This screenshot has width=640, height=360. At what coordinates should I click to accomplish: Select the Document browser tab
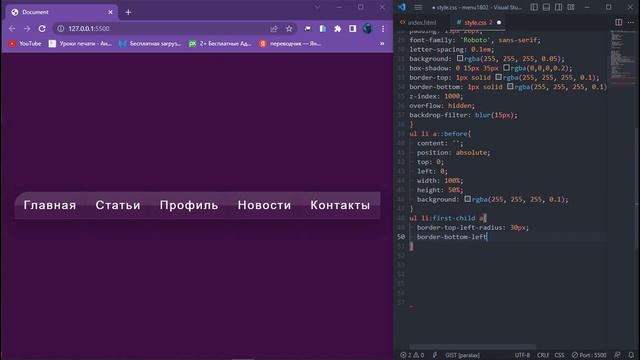click(61, 12)
